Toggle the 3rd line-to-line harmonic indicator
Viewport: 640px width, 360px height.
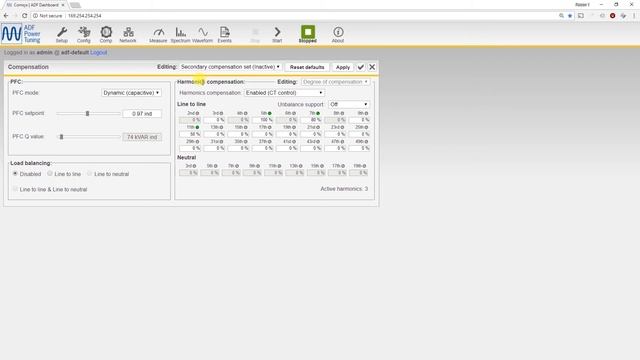pos(222,113)
